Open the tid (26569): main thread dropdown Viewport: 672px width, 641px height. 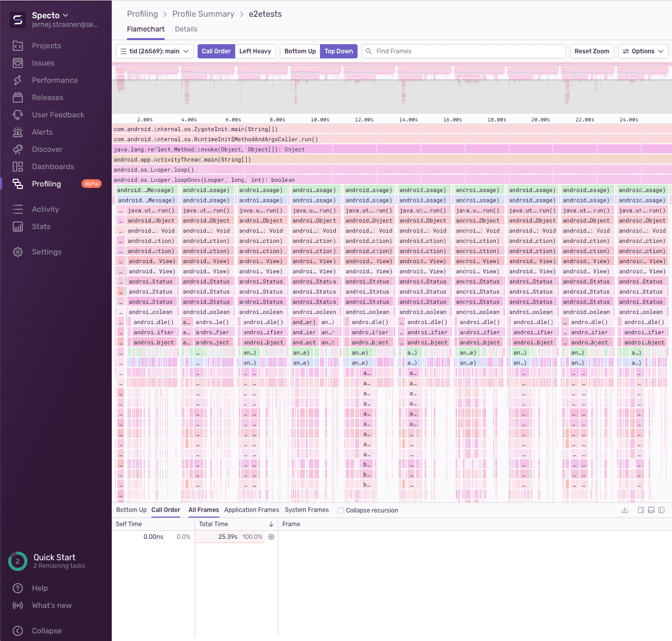click(154, 51)
